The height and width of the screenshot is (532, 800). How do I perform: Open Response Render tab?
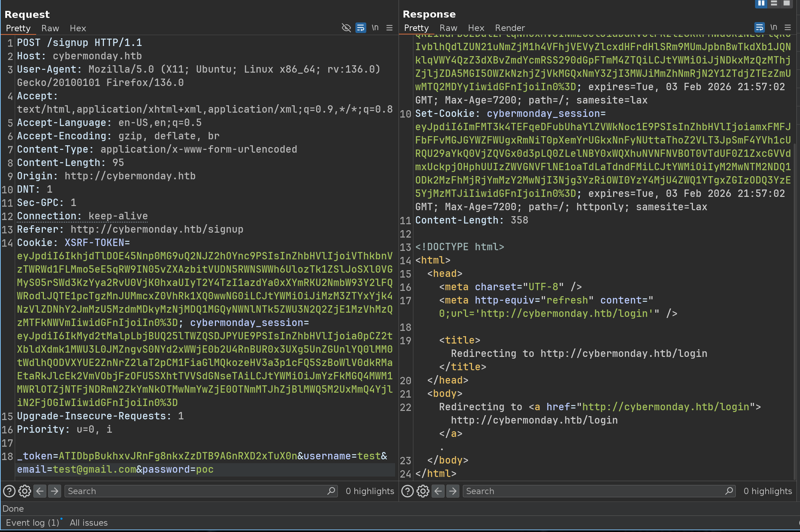(510, 28)
